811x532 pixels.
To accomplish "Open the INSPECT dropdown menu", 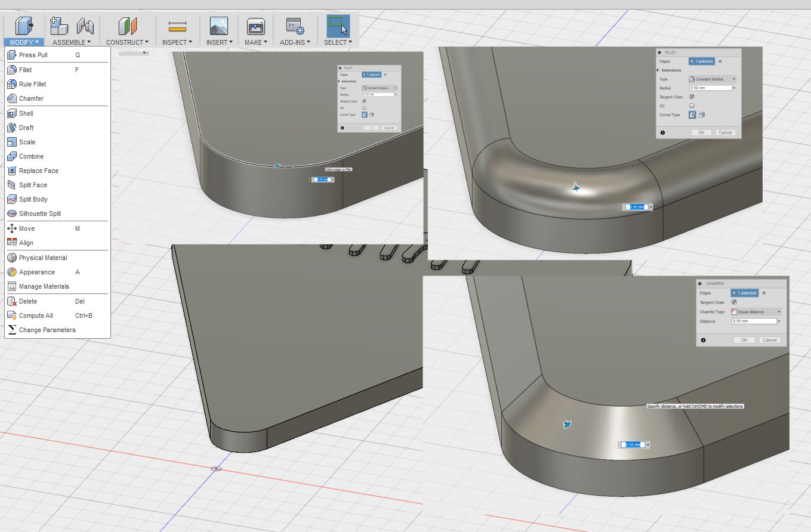I will click(x=177, y=42).
